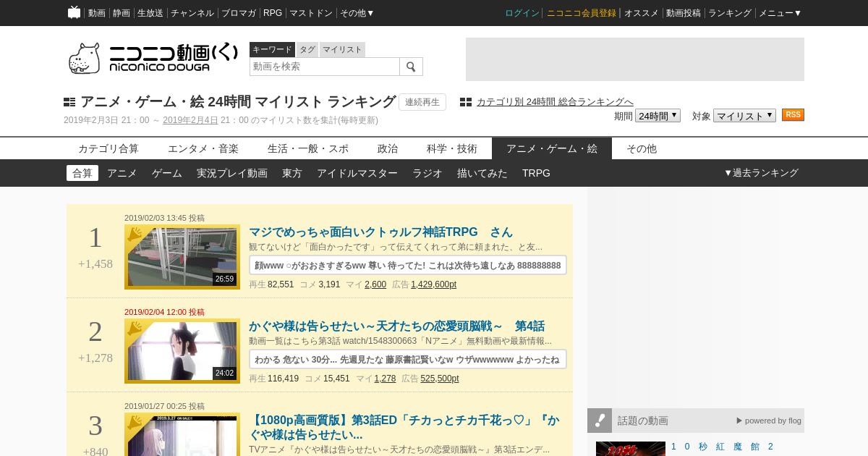Select the ゲーム subcategory
The height and width of the screenshot is (456, 868).
click(x=167, y=173)
